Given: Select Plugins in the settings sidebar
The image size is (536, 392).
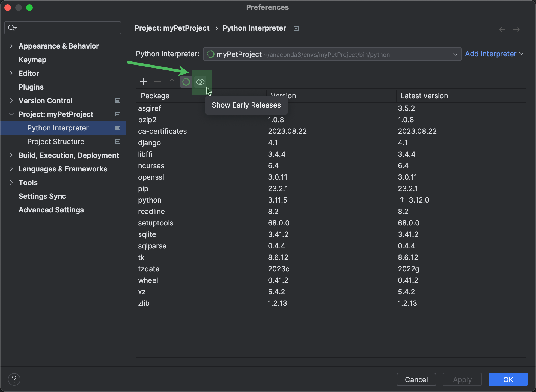Looking at the screenshot, I should [x=31, y=87].
